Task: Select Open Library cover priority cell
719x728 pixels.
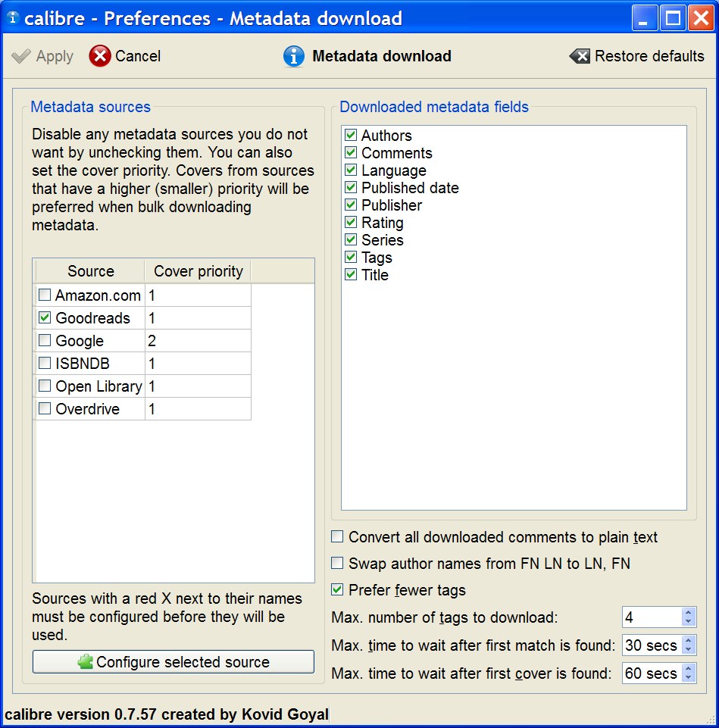Action: [199, 386]
